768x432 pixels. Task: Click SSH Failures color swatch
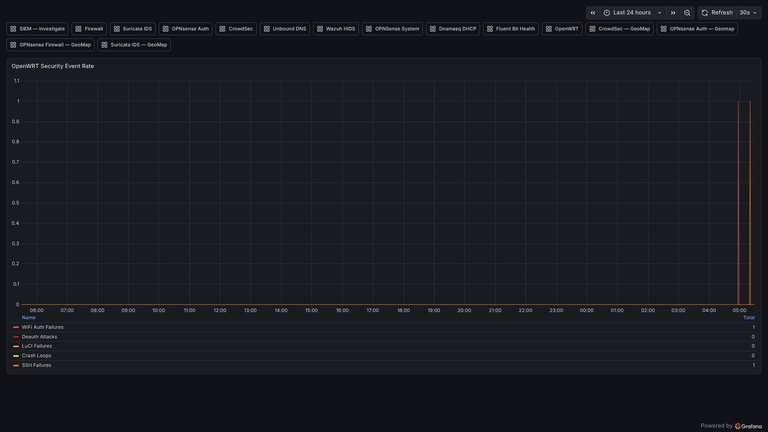[16, 365]
